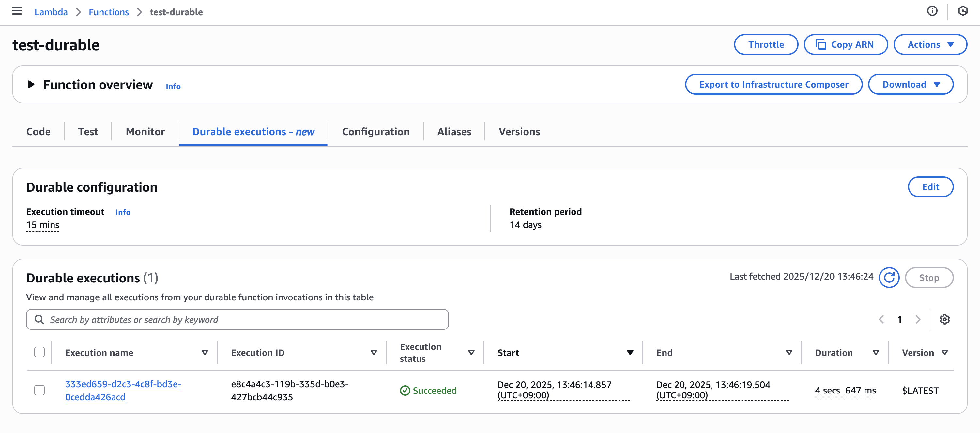Viewport: 980px width, 433px height.
Task: Go to previous page of executions
Action: click(x=881, y=319)
